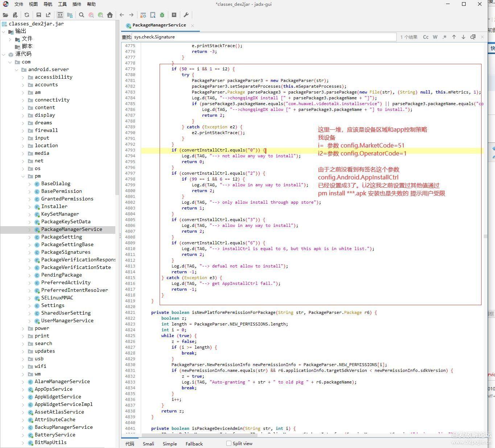
Task: Toggle regex .* search option
Action: (x=445, y=37)
